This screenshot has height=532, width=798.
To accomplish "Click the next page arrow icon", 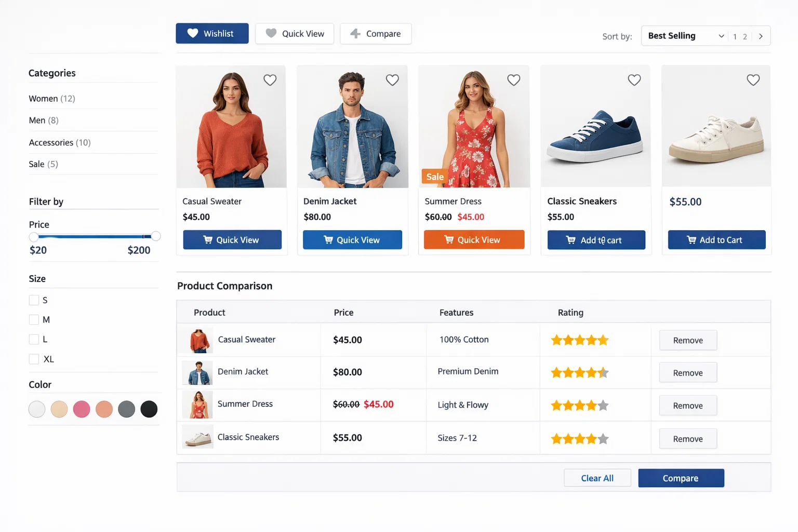I will point(761,36).
